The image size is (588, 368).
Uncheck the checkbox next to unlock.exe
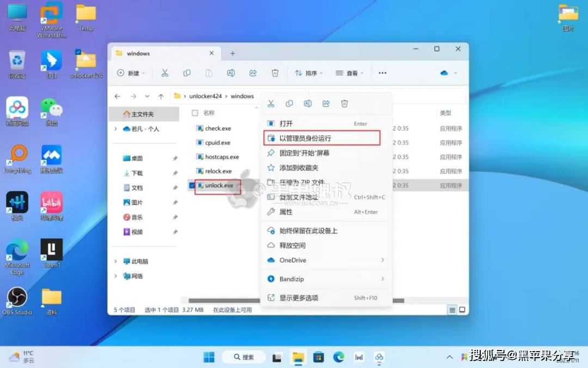tap(192, 185)
